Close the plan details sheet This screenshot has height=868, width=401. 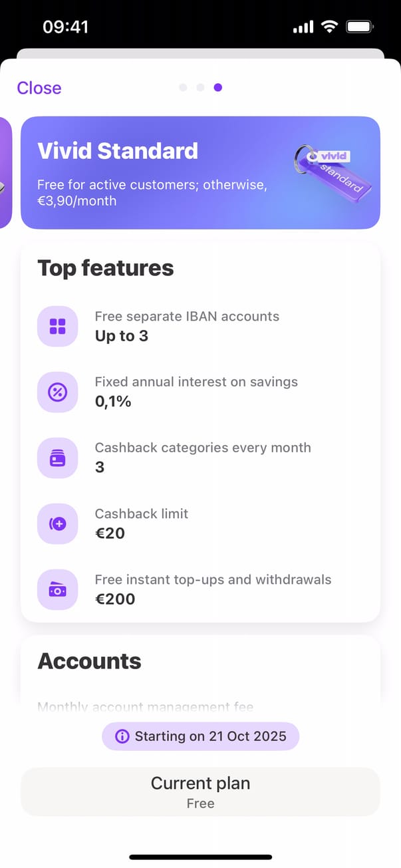pyautogui.click(x=39, y=88)
